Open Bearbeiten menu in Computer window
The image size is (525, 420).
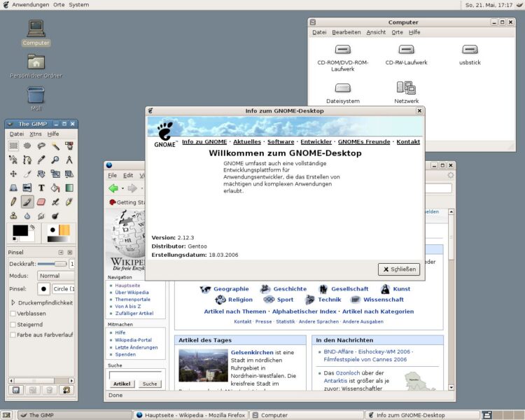coord(346,32)
